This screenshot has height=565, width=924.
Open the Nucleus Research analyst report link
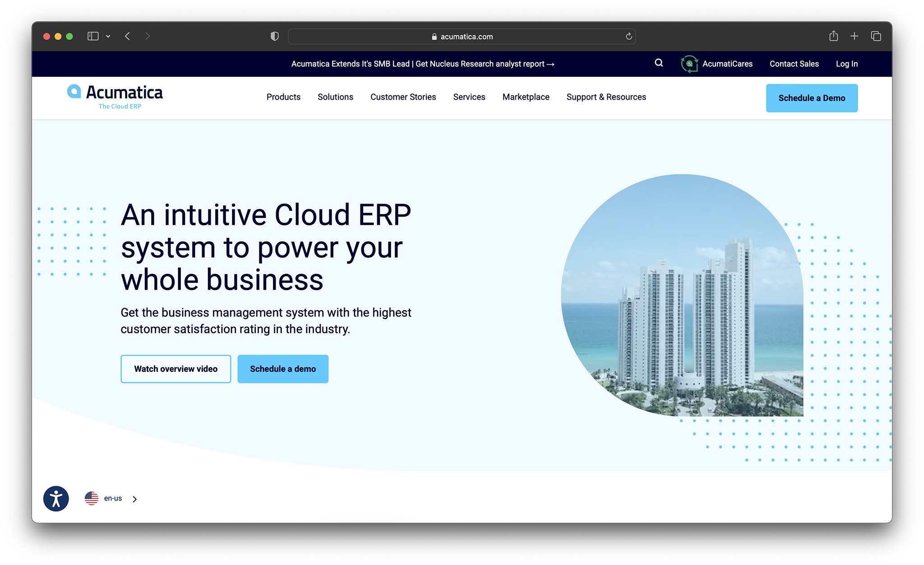[x=422, y=64]
